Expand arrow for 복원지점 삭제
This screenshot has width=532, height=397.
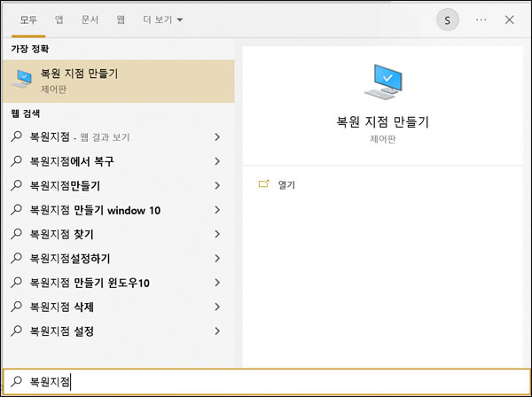(x=217, y=307)
